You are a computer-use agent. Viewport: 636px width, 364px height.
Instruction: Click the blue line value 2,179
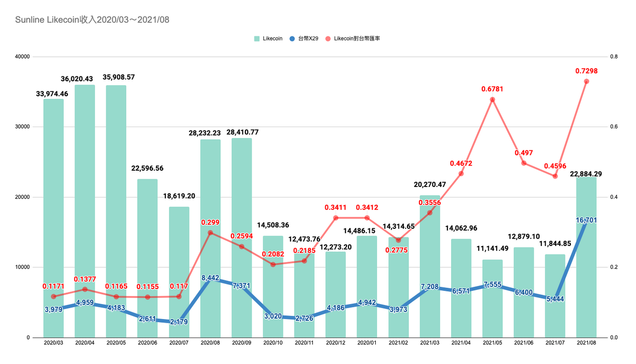(x=179, y=322)
